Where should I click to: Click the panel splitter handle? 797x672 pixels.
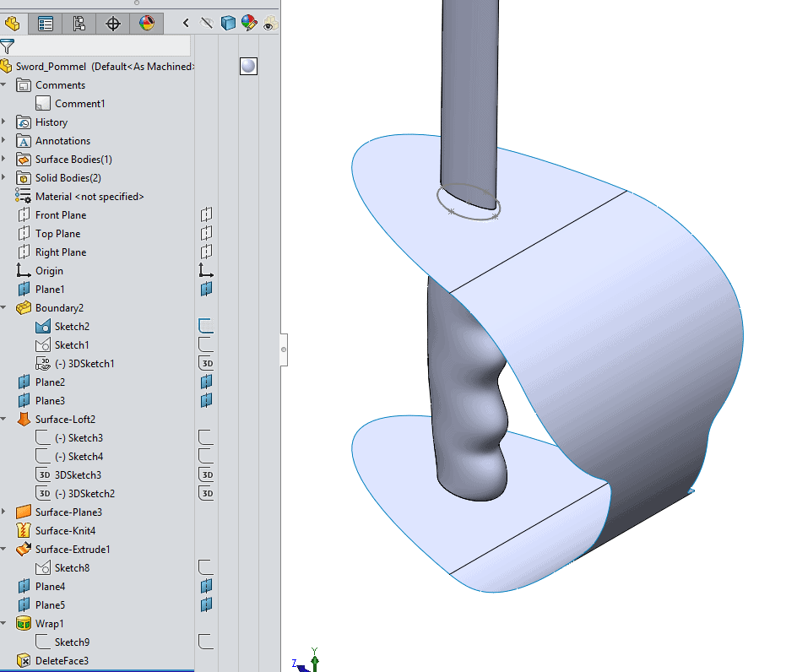pos(284,348)
